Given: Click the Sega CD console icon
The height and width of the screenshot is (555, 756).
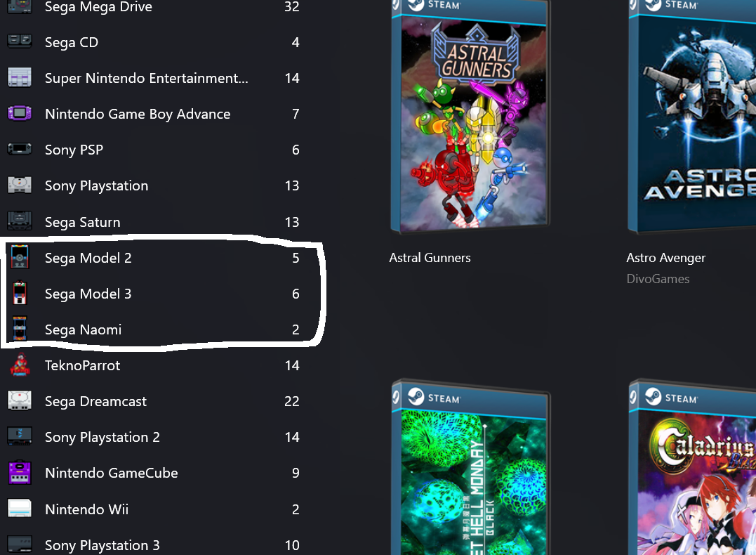Looking at the screenshot, I should tap(20, 41).
